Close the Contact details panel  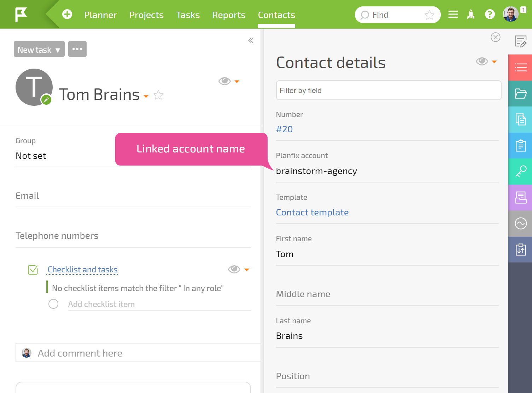496,37
